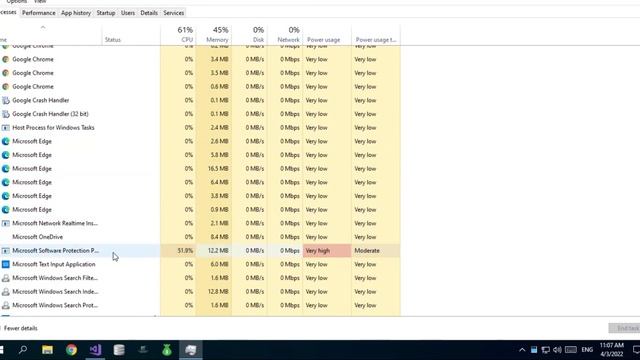Click Edge icon in the 2.6 MB row
Screen dimensions: 640x360
pyautogui.click(x=5, y=141)
